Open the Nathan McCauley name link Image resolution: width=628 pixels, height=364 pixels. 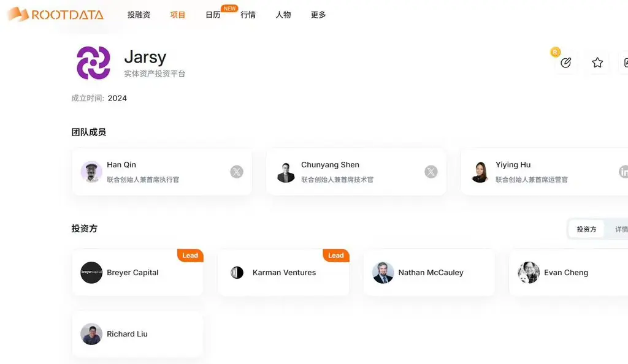pos(431,273)
